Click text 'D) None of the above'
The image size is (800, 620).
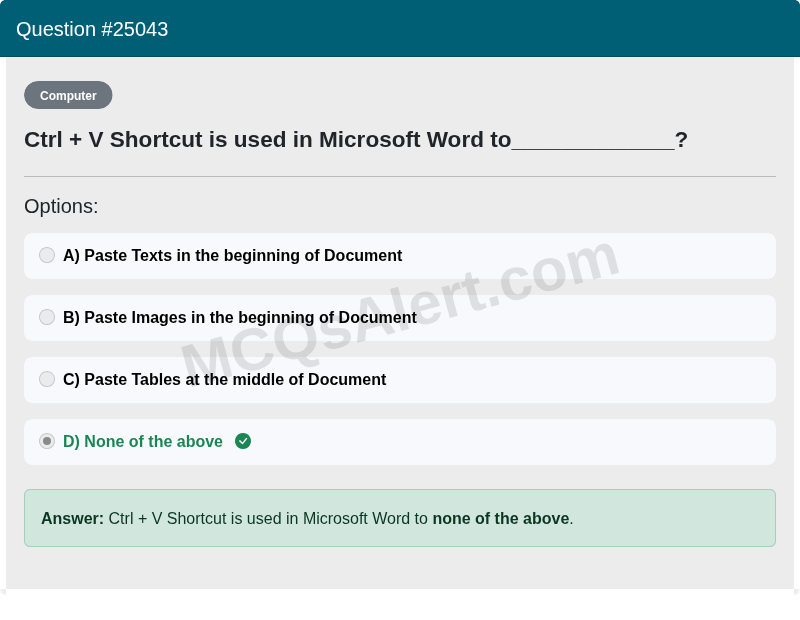(143, 441)
